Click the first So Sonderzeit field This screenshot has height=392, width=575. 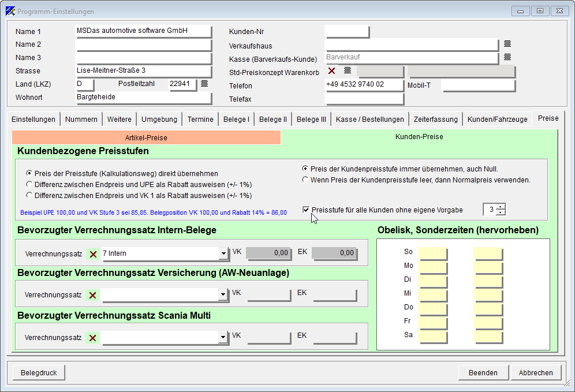pyautogui.click(x=433, y=253)
